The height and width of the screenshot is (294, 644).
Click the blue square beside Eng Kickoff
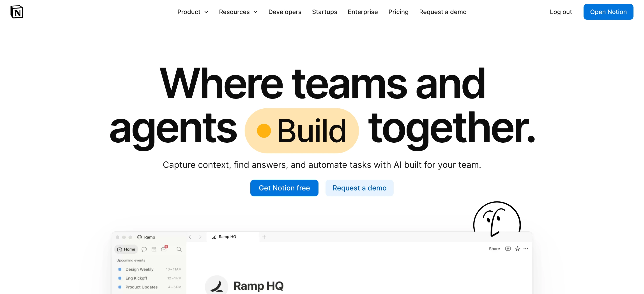click(x=120, y=278)
